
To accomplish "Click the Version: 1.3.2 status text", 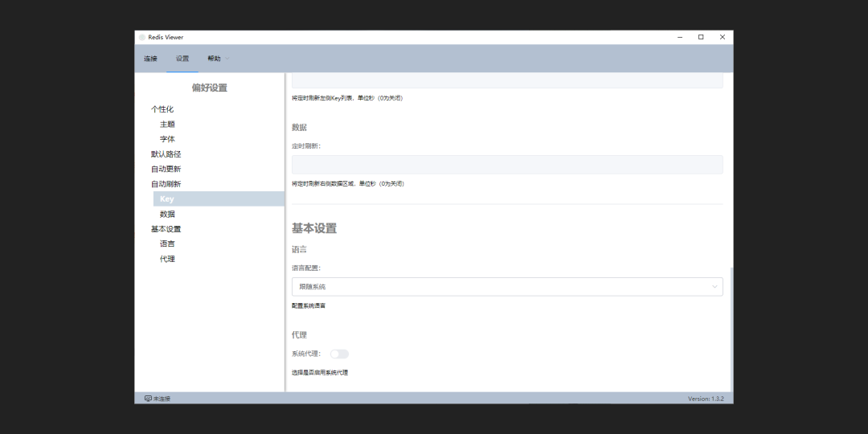I will [706, 399].
